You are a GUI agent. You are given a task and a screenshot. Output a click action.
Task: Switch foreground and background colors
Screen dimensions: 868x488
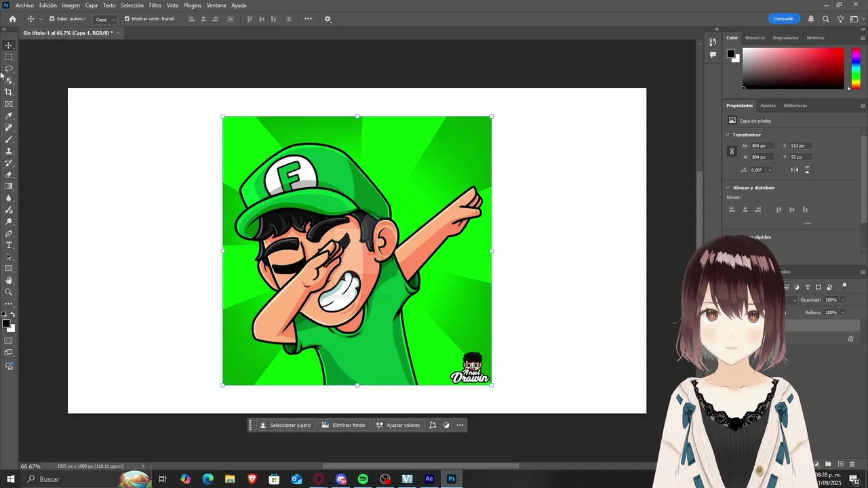pyautogui.click(x=13, y=314)
